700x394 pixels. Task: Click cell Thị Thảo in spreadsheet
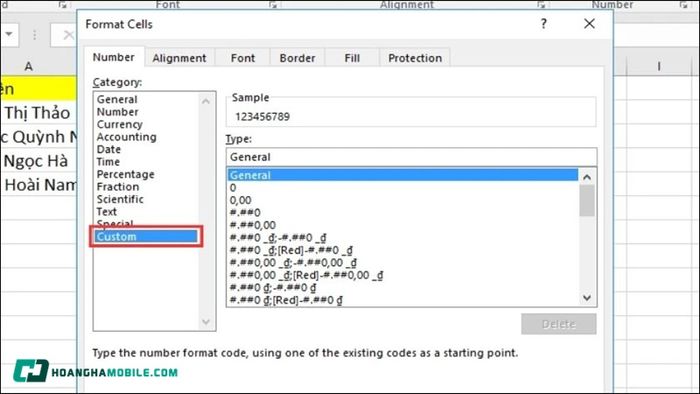click(x=39, y=113)
